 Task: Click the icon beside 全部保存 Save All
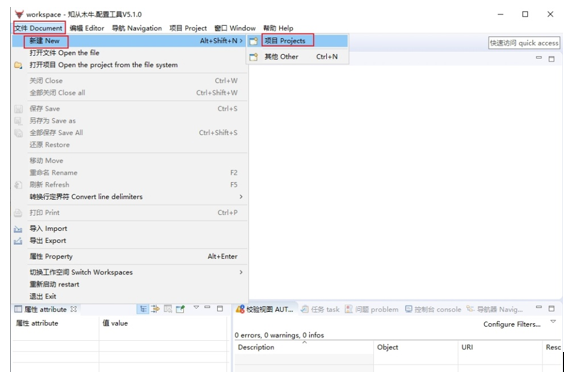18,133
